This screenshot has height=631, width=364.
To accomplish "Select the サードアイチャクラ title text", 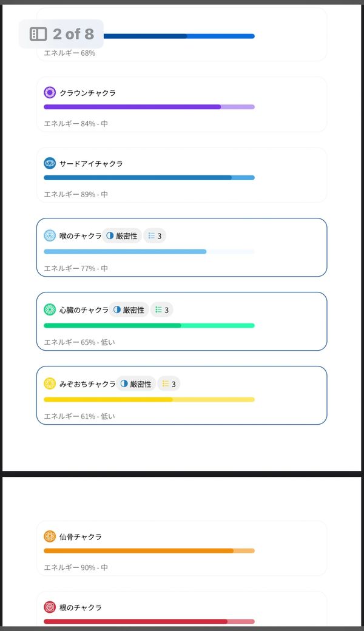I will pos(91,163).
